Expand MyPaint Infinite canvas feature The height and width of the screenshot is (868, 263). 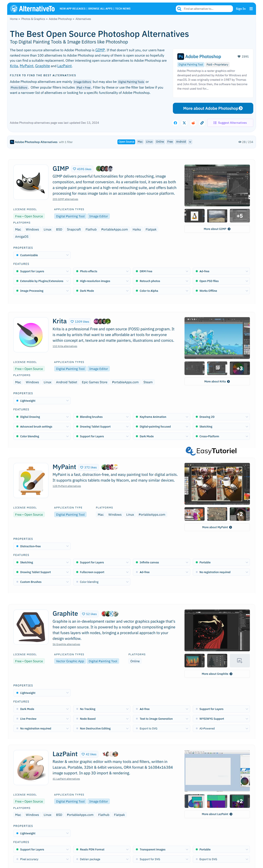click(x=161, y=563)
